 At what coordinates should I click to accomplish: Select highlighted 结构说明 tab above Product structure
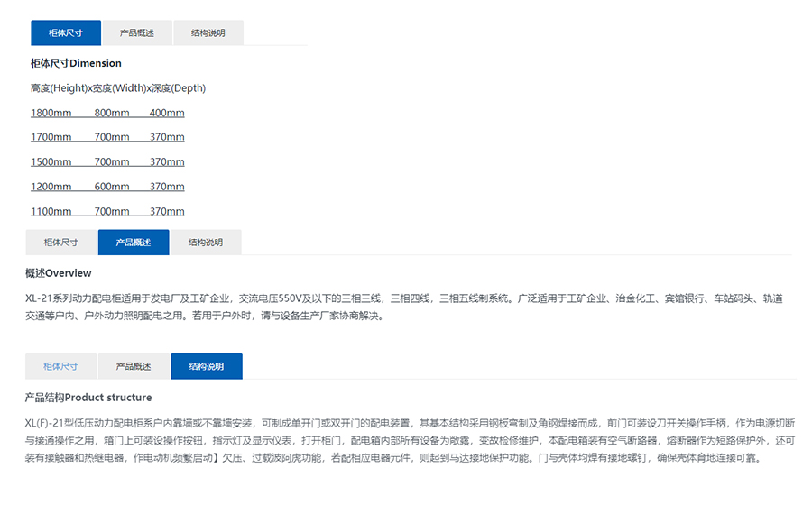tap(206, 367)
